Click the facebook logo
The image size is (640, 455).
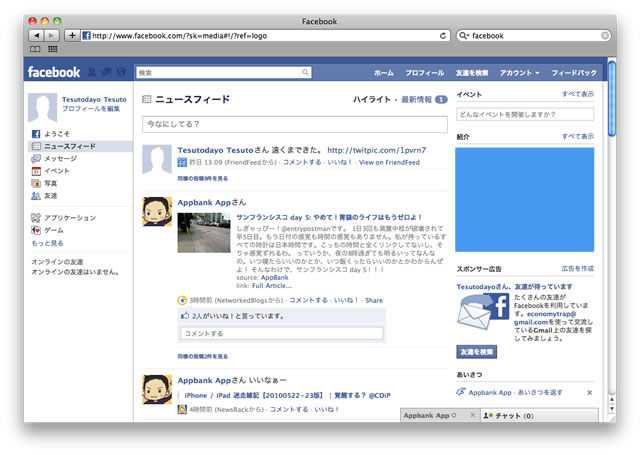coord(54,72)
